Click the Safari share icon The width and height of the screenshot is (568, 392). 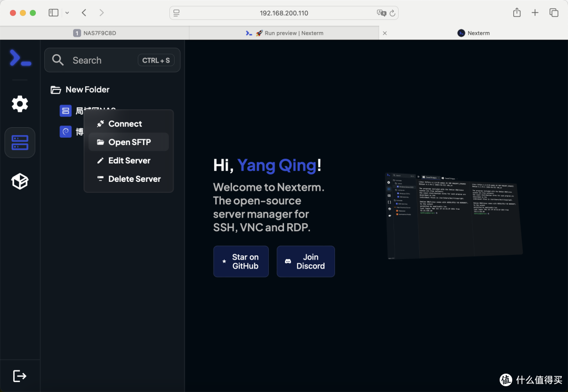pos(517,13)
